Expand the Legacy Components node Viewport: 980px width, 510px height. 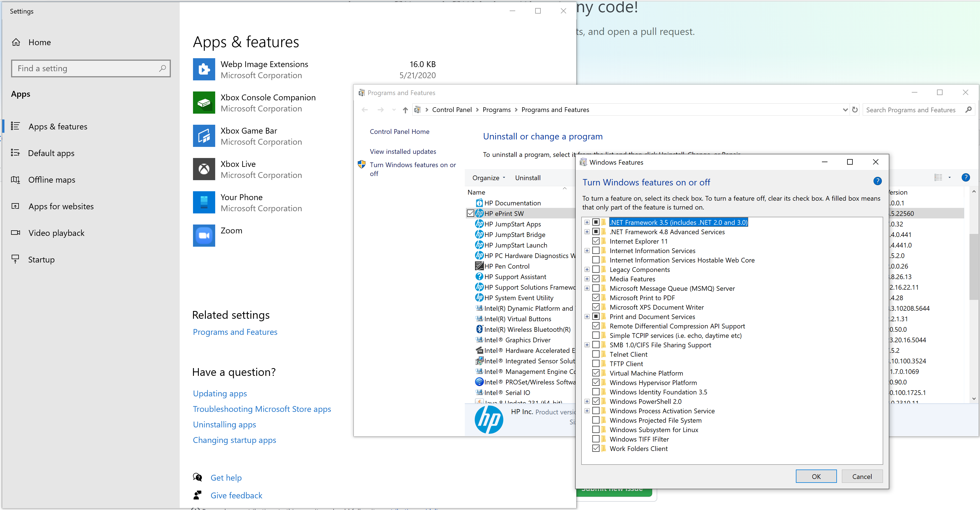pyautogui.click(x=587, y=270)
